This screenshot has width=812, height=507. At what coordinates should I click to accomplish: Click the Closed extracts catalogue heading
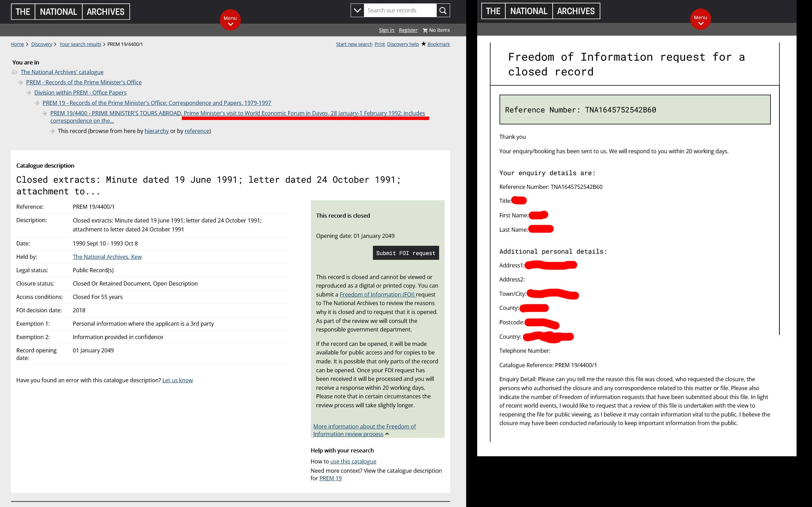tap(208, 185)
